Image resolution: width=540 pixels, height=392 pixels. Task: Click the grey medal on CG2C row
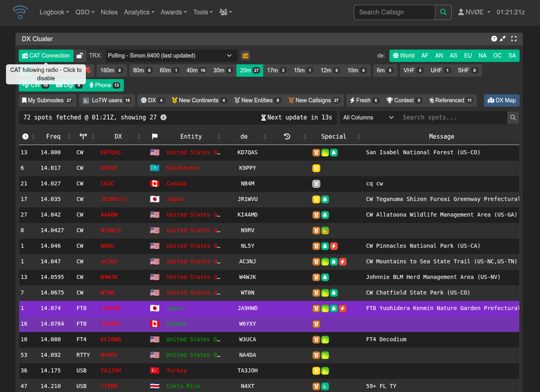[x=316, y=184]
